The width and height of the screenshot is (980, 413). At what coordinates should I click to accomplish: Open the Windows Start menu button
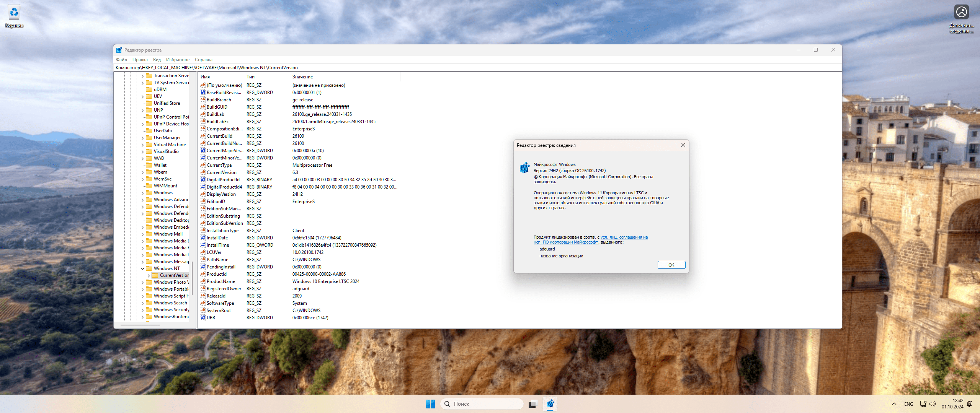(430, 404)
